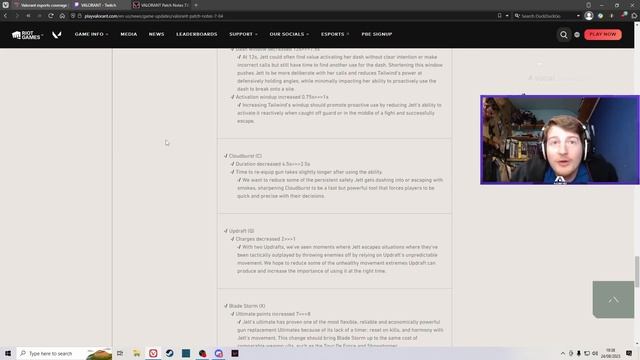Click the red circular taskbar app icon
Image resolution: width=640 pixels, height=360 pixels.
click(202, 353)
